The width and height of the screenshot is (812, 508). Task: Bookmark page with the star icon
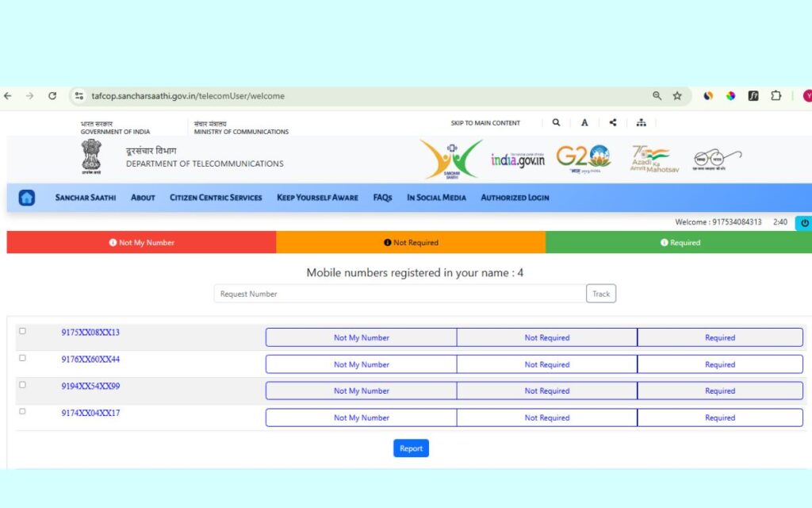(x=677, y=96)
